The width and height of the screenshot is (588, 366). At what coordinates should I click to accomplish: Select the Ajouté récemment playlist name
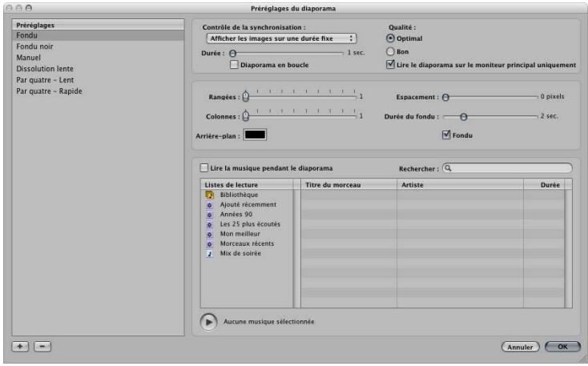248,204
